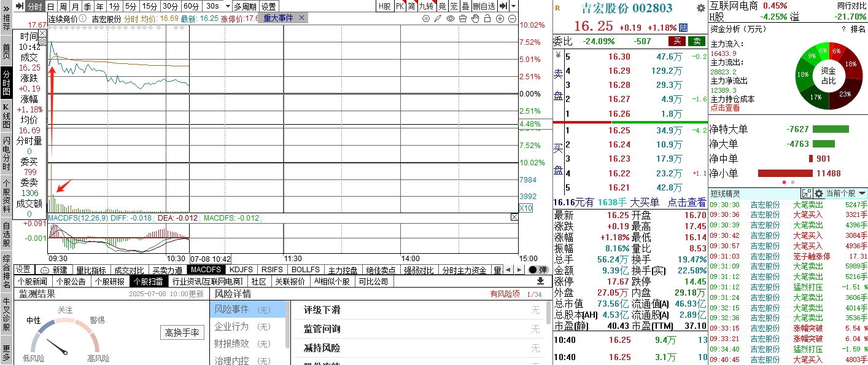Viewport: 868px width, 365px height.
Task: Open chart settings gear icon
Action: [x=426, y=18]
